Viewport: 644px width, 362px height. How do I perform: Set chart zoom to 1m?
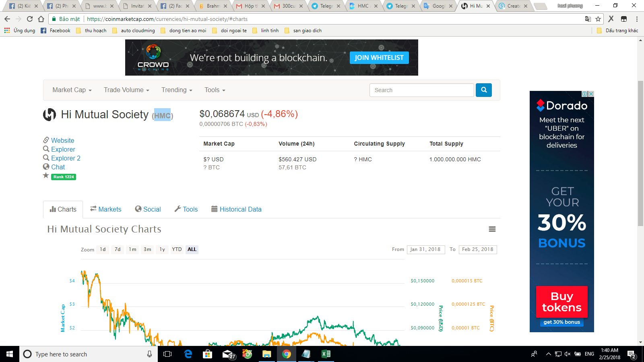[x=132, y=249]
